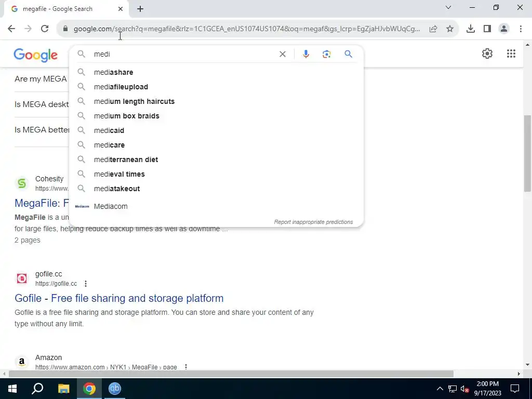
Task: Open site information lock icon
Action: point(65,29)
